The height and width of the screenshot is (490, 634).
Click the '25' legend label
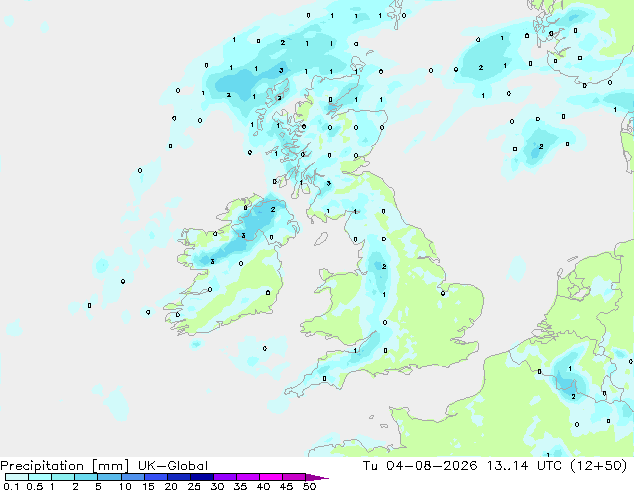click(x=194, y=486)
